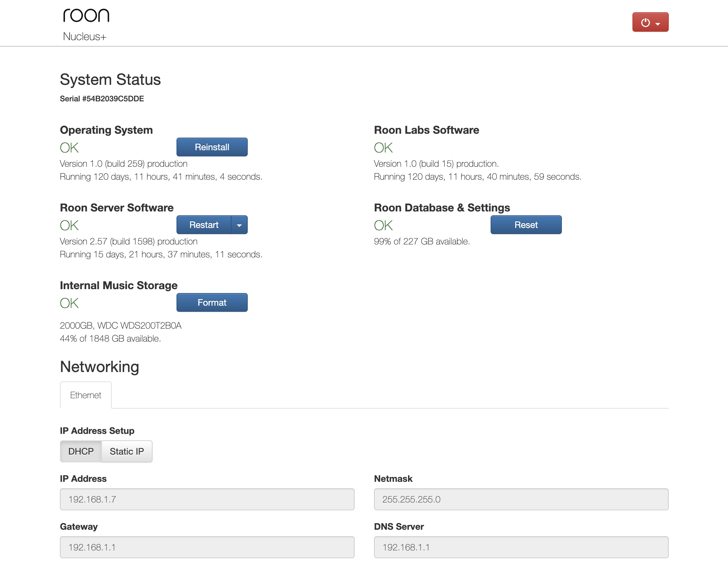Open the Restart button dropdown arrow
The width and height of the screenshot is (728, 577).
239,225
